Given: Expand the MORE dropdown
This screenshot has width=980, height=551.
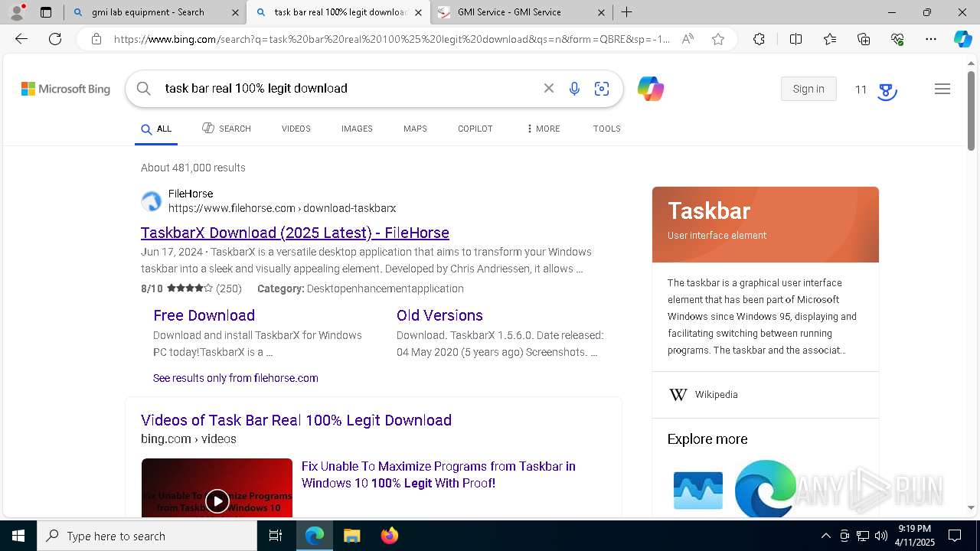Looking at the screenshot, I should coord(544,129).
